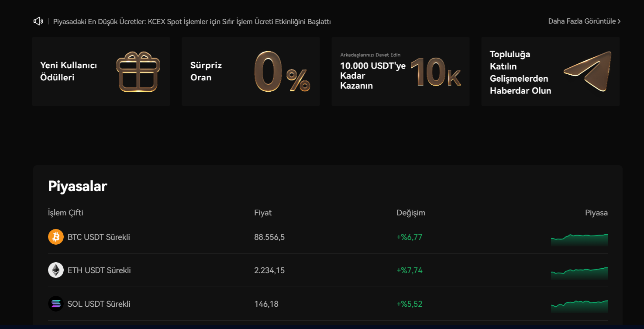Click the golden 10K graphic
Viewport: 644px width, 329px height.
pyautogui.click(x=435, y=72)
